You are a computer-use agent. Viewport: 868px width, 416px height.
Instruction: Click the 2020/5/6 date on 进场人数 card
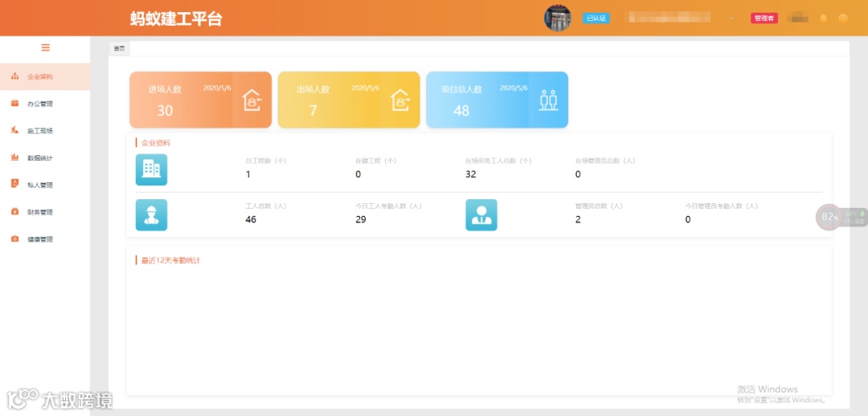(x=217, y=88)
